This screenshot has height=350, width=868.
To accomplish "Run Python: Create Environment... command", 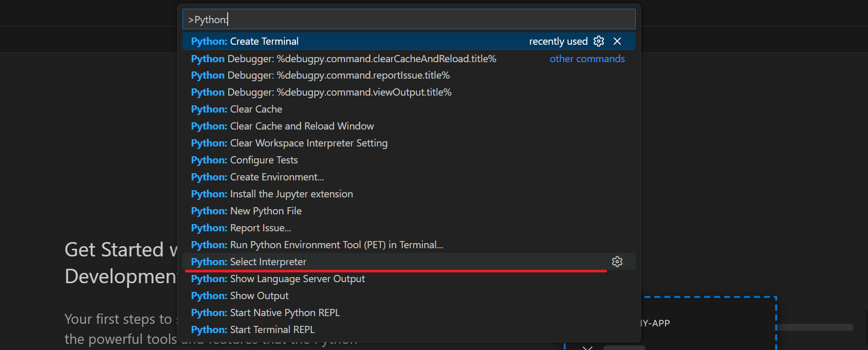I will click(409, 177).
